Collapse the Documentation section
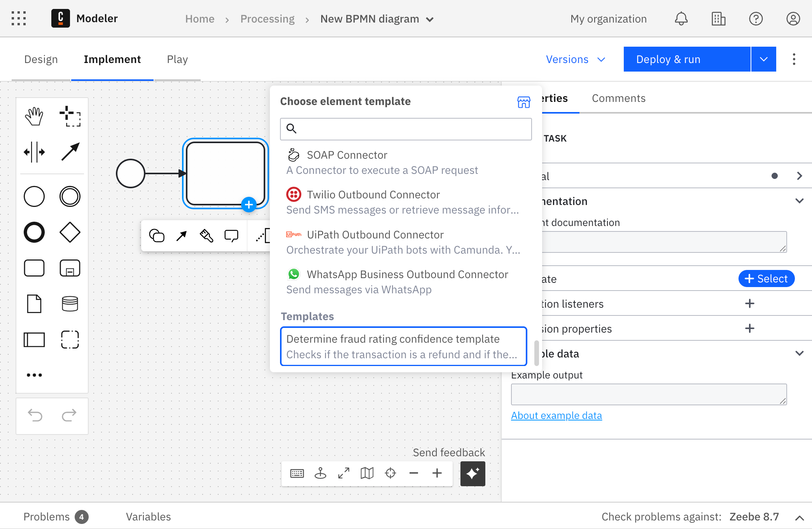The image size is (812, 529). point(799,201)
